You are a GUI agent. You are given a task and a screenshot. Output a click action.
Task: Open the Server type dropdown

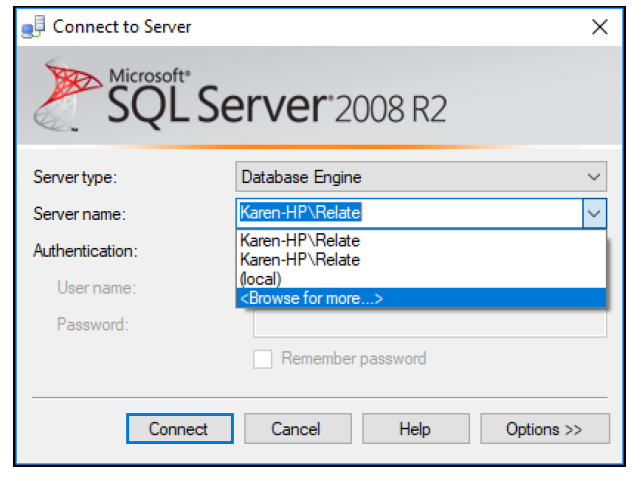tap(421, 177)
